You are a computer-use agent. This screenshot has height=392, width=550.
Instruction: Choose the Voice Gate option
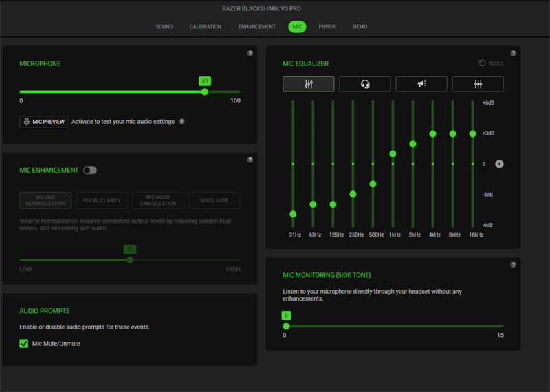(x=214, y=200)
